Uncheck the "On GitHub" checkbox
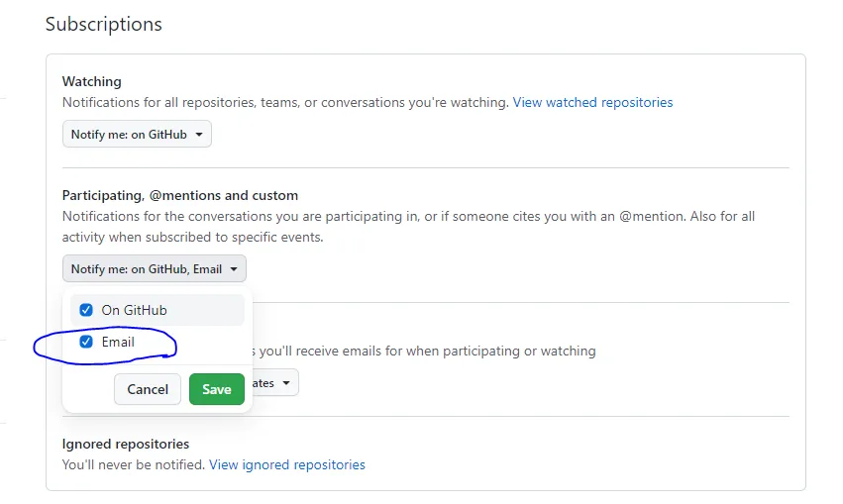 click(86, 310)
